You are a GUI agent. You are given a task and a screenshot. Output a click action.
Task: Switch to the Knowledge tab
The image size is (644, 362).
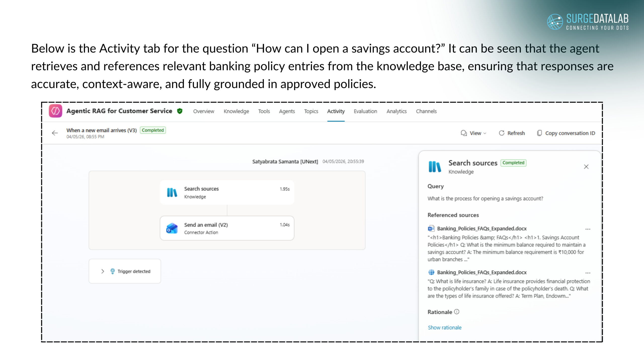click(x=236, y=111)
